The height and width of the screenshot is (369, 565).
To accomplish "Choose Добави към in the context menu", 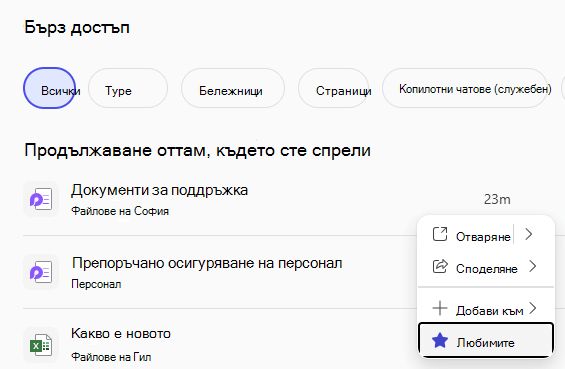I will pos(489,311).
